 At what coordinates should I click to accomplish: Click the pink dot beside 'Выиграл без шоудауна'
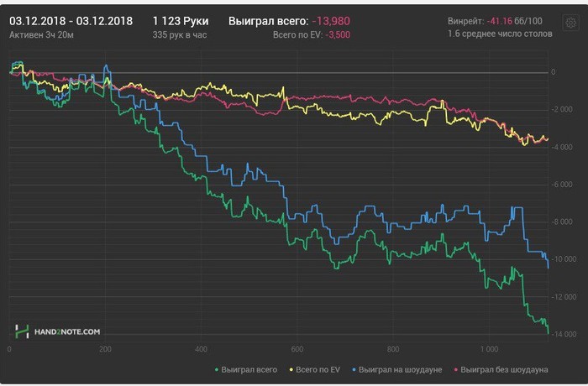click(x=455, y=369)
